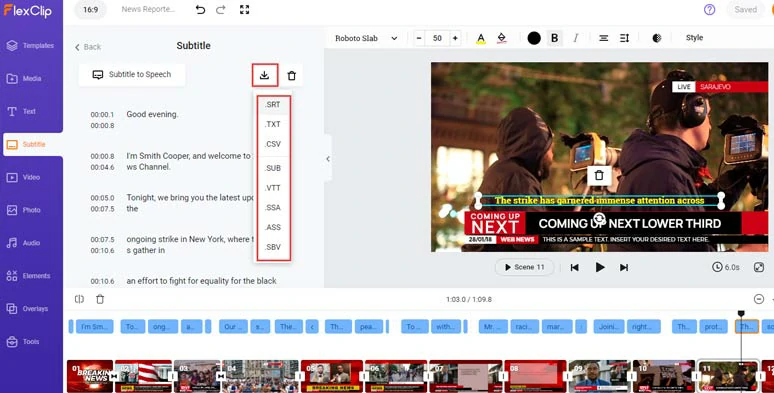Select the 'I'm Sm...' subtitle clip
774x393 pixels.
tap(95, 326)
